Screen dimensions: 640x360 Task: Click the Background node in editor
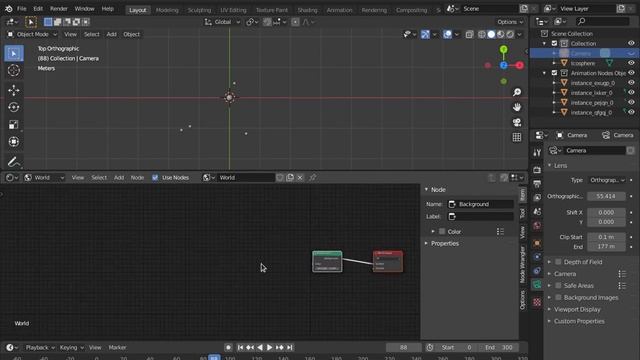(x=327, y=262)
